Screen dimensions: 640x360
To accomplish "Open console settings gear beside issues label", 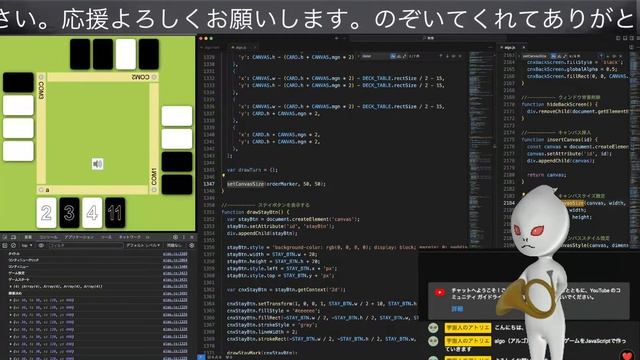I will point(191,245).
